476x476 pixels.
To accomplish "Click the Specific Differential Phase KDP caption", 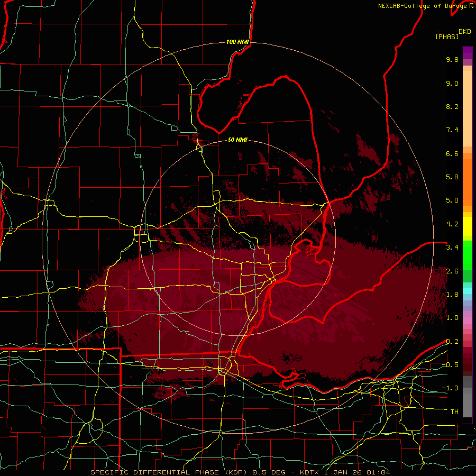I will coord(241,472).
